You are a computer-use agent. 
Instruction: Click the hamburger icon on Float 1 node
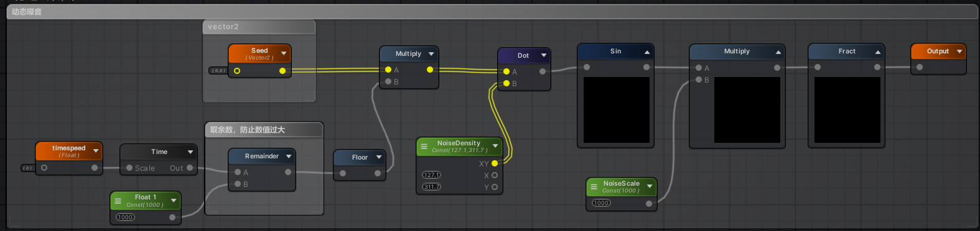[118, 201]
